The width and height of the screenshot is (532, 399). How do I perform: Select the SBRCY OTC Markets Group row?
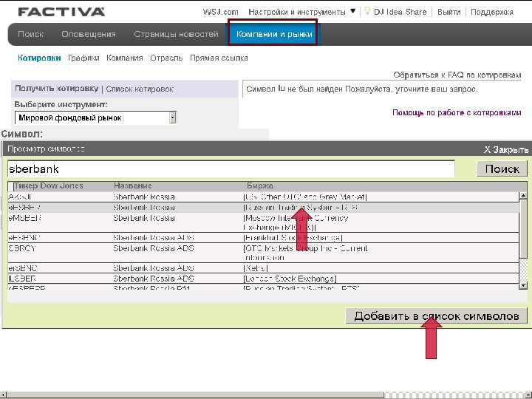point(263,253)
